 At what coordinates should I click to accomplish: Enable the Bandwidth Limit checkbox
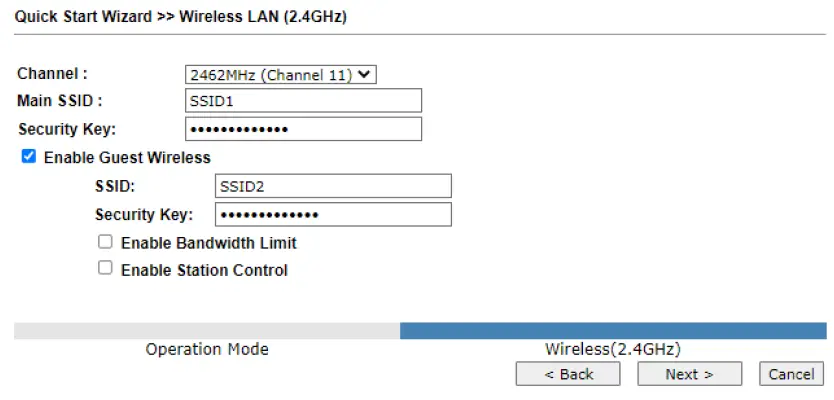105,242
